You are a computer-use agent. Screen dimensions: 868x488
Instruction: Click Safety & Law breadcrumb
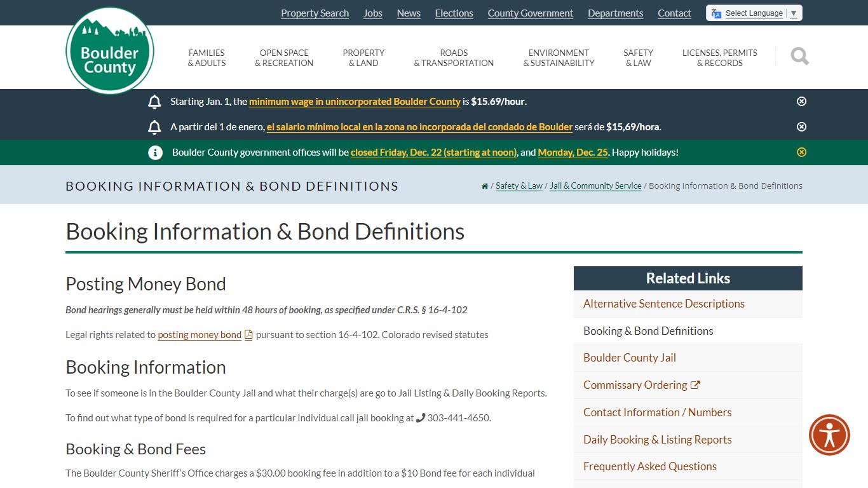[519, 186]
